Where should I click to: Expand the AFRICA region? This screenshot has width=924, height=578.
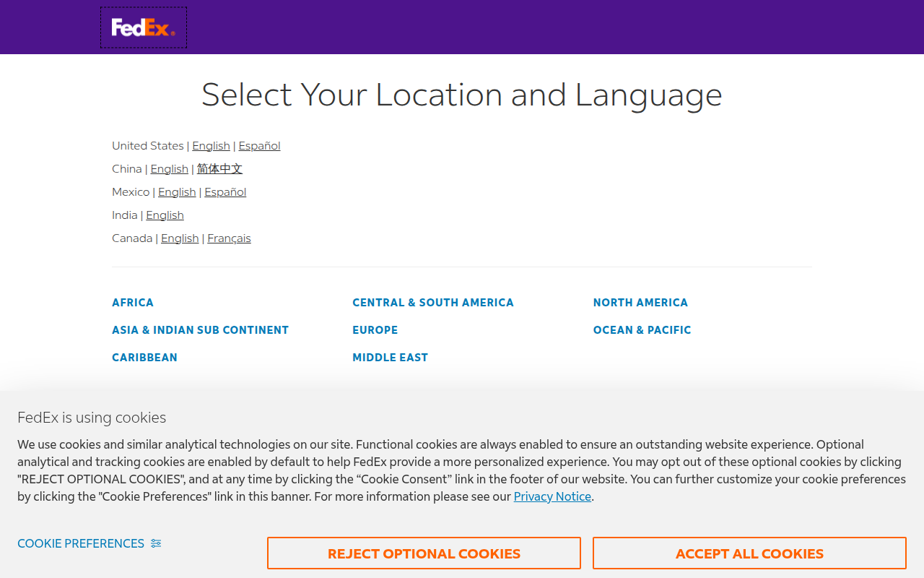click(x=133, y=303)
